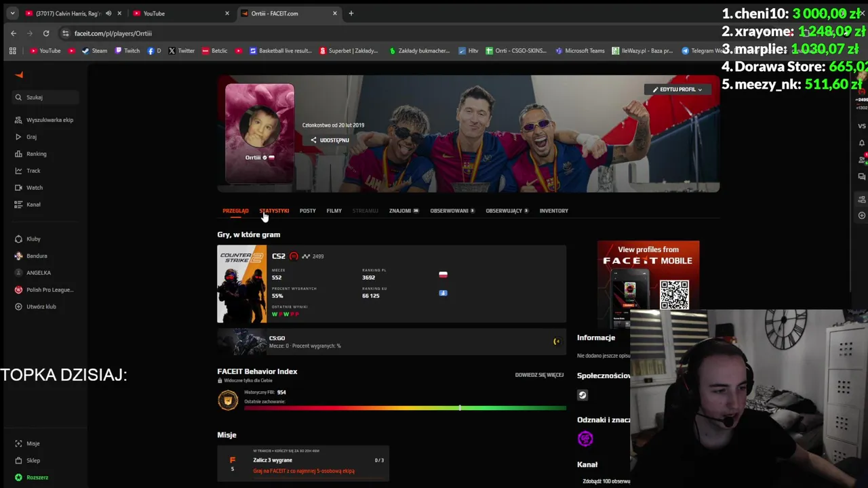Reload the page
Image resolution: width=868 pixels, height=488 pixels.
click(46, 33)
